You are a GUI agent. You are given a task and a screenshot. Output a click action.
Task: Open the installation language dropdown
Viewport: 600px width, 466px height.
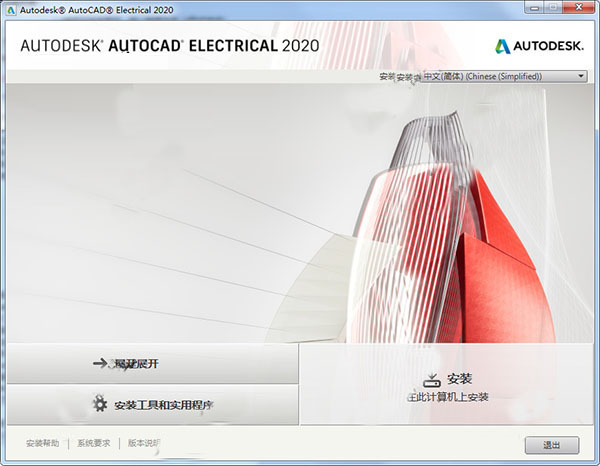click(x=503, y=76)
